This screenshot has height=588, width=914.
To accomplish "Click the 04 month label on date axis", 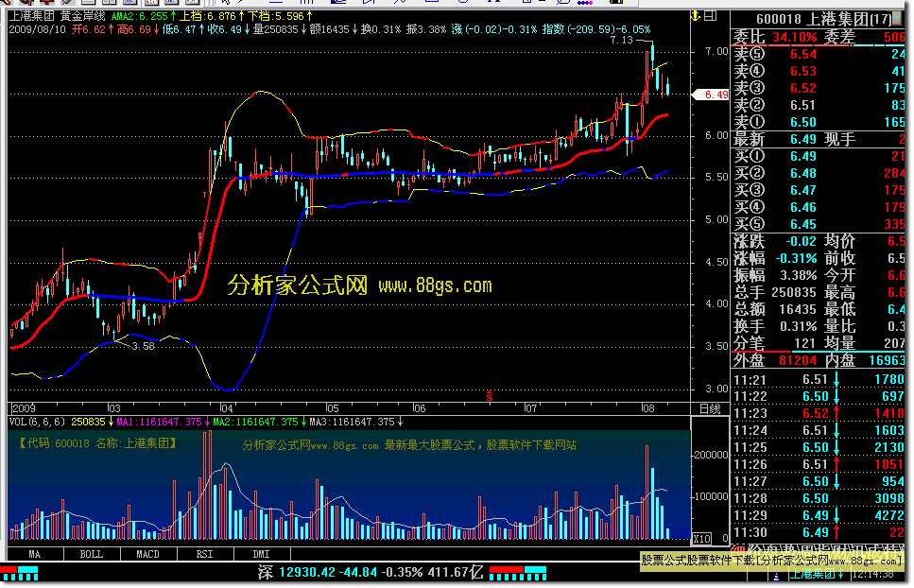I will (x=227, y=408).
